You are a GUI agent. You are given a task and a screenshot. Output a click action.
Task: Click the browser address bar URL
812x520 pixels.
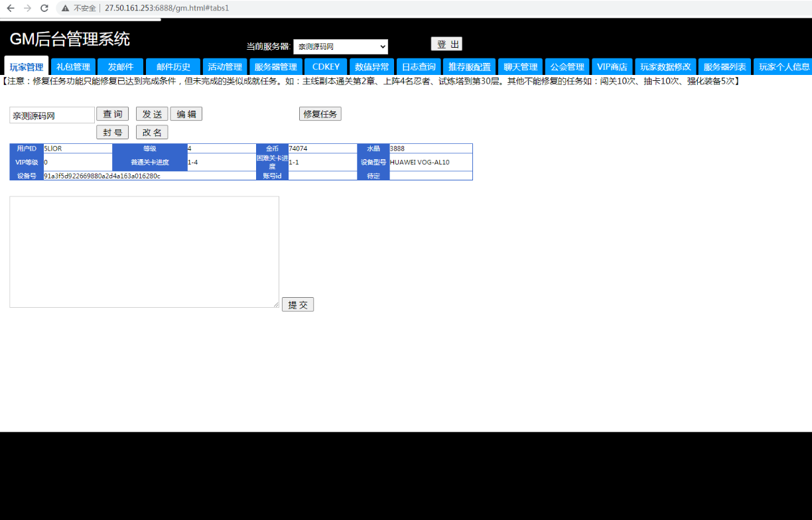pyautogui.click(x=167, y=8)
